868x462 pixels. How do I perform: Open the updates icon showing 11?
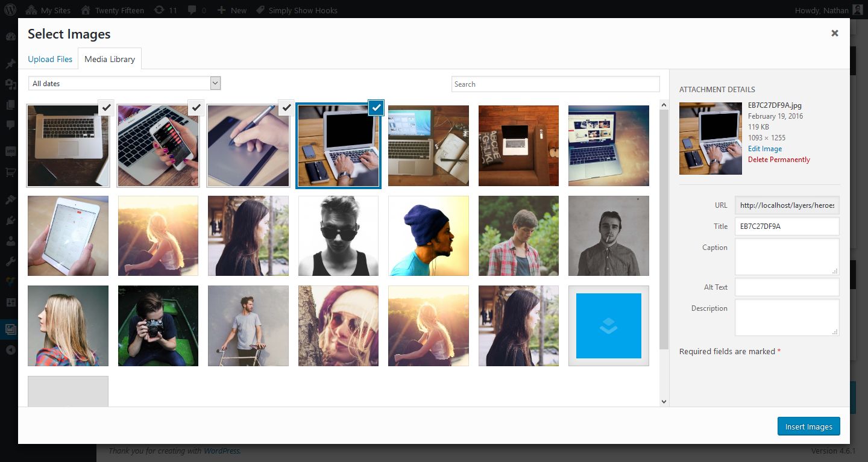[x=159, y=10]
